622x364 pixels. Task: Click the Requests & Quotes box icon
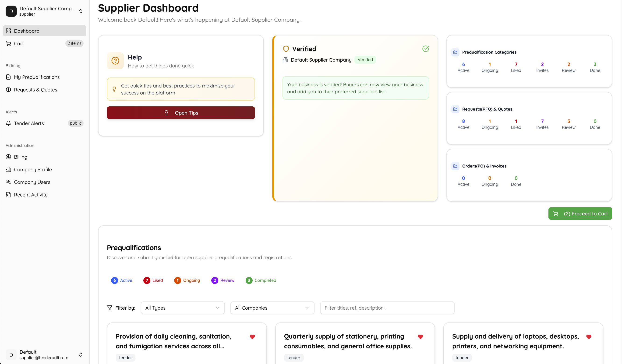(8, 90)
